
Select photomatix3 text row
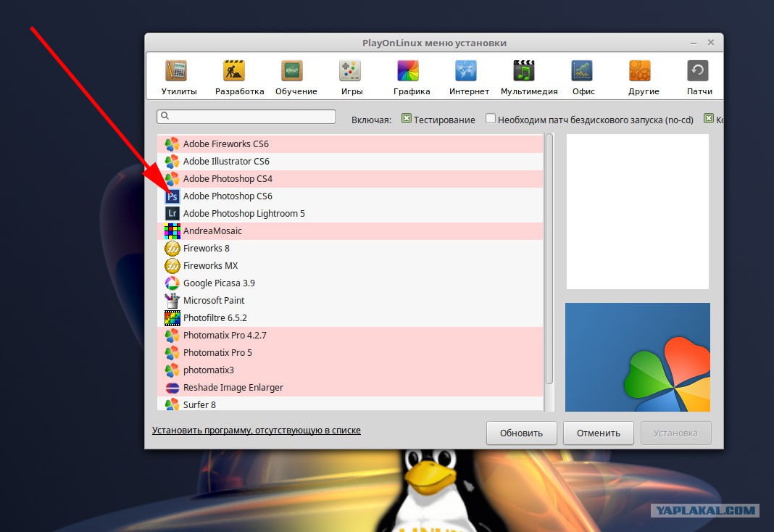point(350,370)
